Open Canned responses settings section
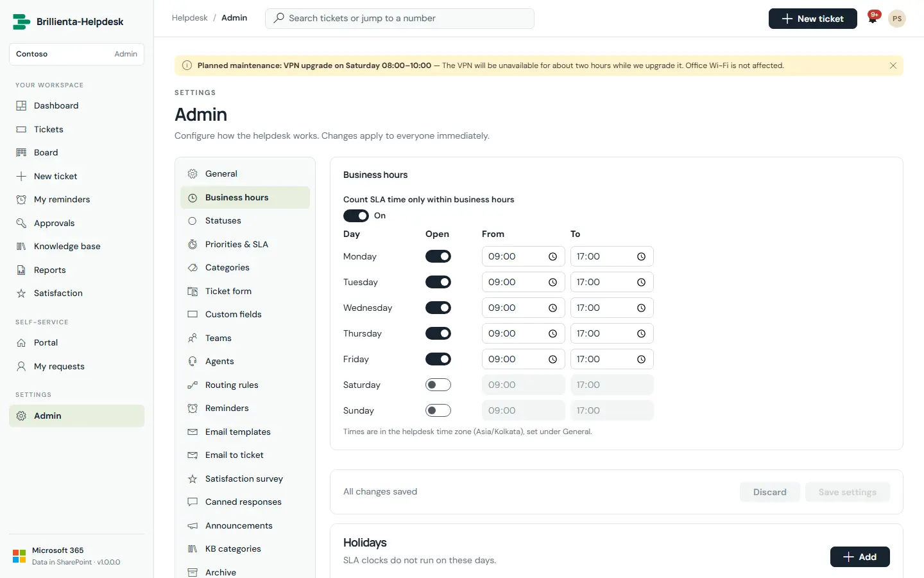The width and height of the screenshot is (924, 578). pyautogui.click(x=245, y=502)
